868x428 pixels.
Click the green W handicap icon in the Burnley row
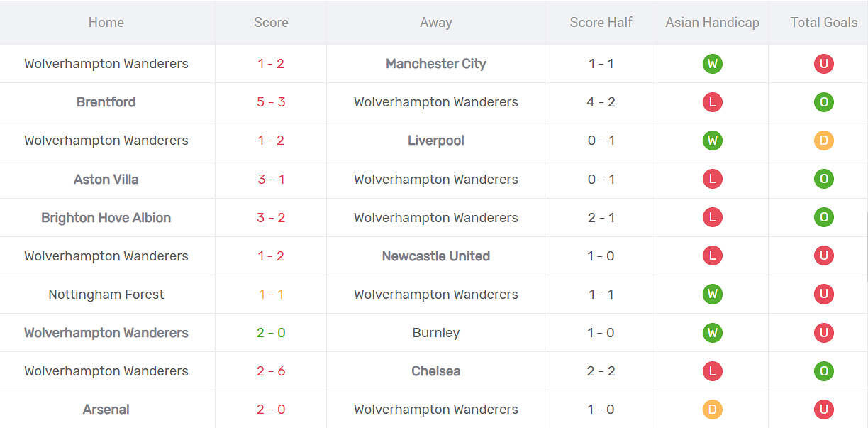pos(713,333)
